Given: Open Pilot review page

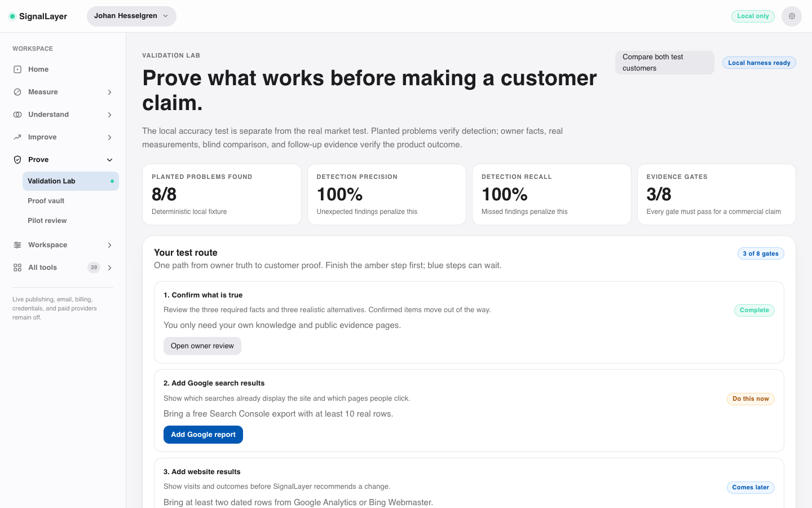Looking at the screenshot, I should [x=70, y=221].
